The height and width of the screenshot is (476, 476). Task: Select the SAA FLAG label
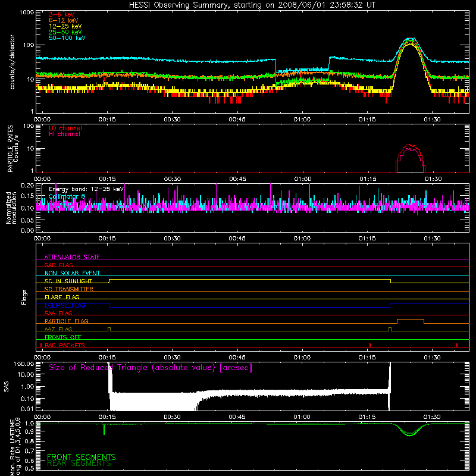tap(58, 313)
